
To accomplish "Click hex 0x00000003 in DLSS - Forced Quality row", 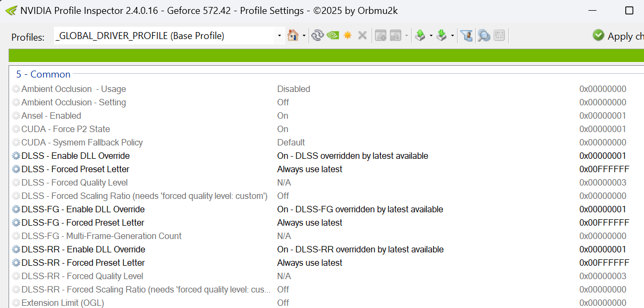I will [603, 183].
